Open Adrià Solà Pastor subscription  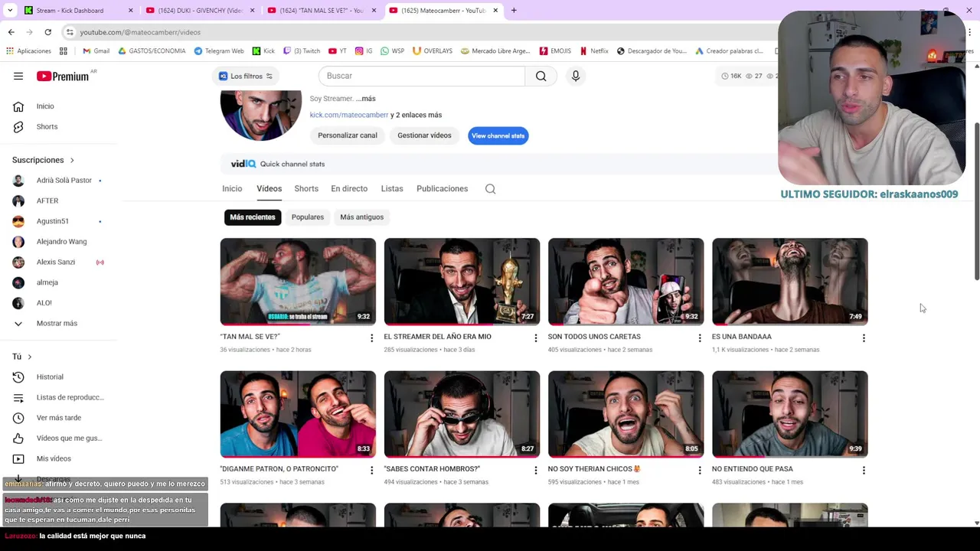click(64, 181)
